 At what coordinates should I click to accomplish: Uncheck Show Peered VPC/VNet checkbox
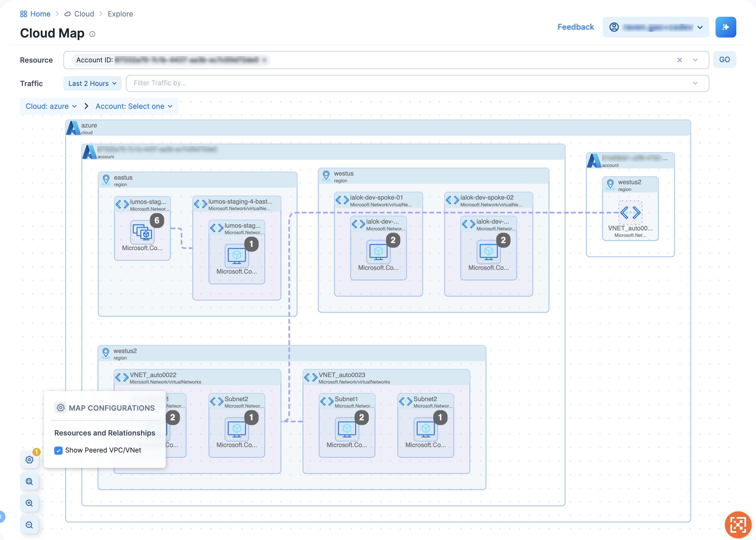click(x=59, y=450)
